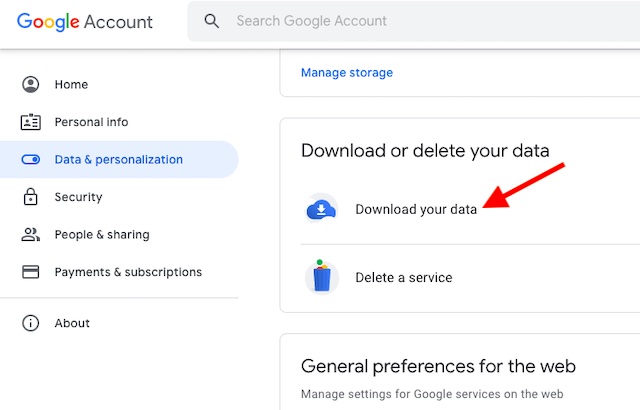Screen dimensions: 640x410
Task: Click the Home person icon in sidebar
Action: (x=31, y=84)
